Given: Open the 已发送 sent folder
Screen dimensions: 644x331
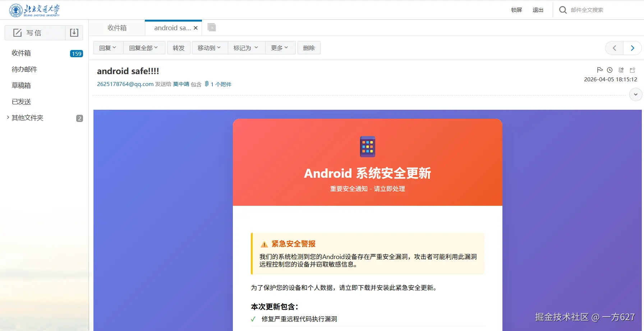Looking at the screenshot, I should coord(21,102).
